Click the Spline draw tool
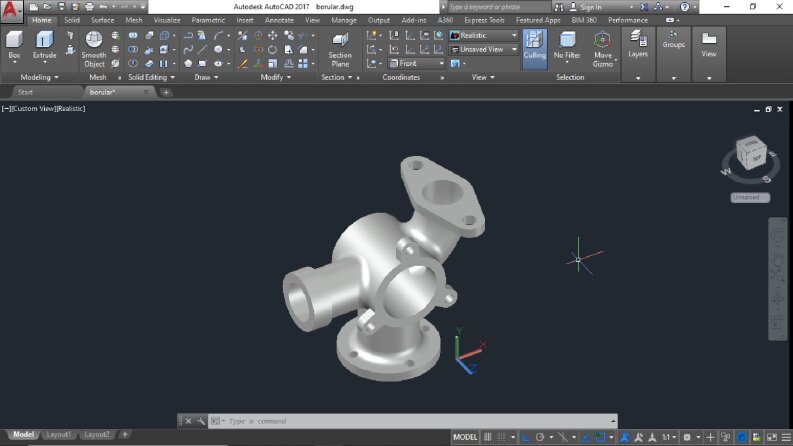The width and height of the screenshot is (793, 446). click(188, 50)
